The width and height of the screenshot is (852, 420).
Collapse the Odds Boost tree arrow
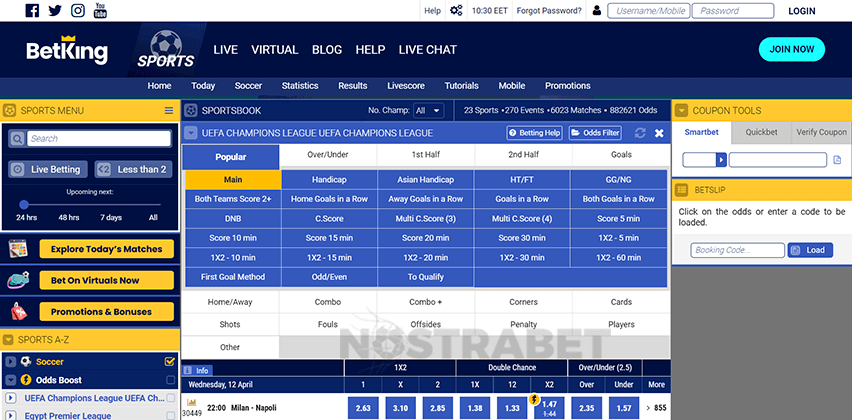tap(10, 380)
